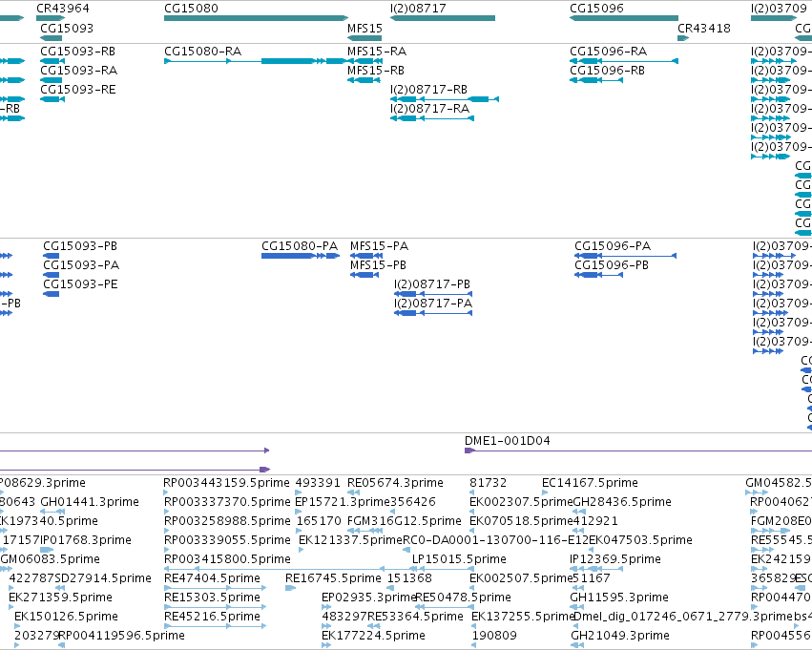
Task: Select the 151368 feature label
Action: click(x=409, y=578)
